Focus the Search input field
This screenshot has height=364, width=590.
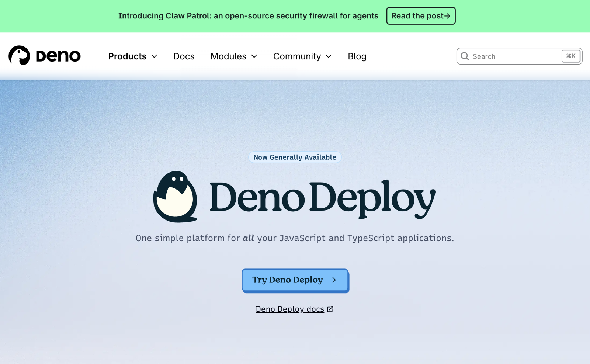click(x=519, y=56)
